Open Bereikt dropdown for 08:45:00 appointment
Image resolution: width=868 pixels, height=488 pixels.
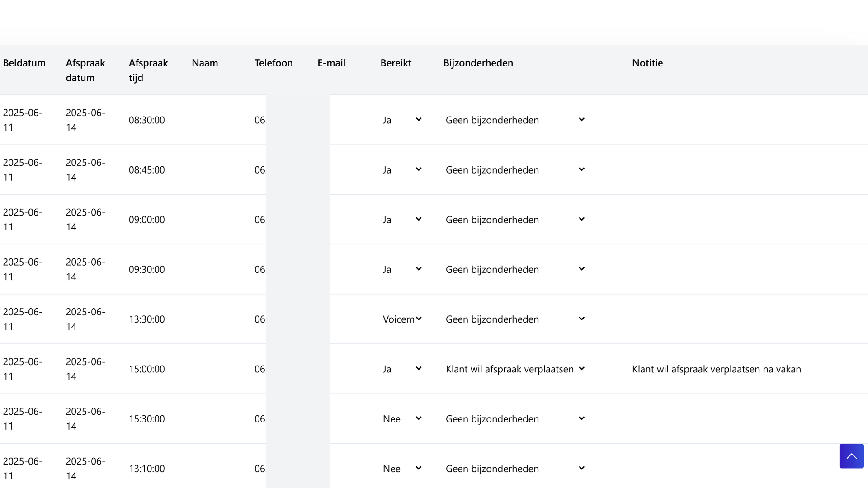click(402, 170)
